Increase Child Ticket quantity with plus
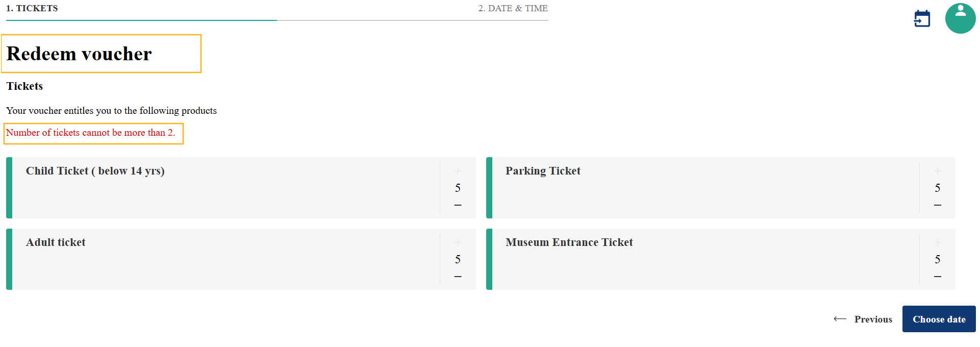Viewport: 980px width, 347px height. click(458, 171)
